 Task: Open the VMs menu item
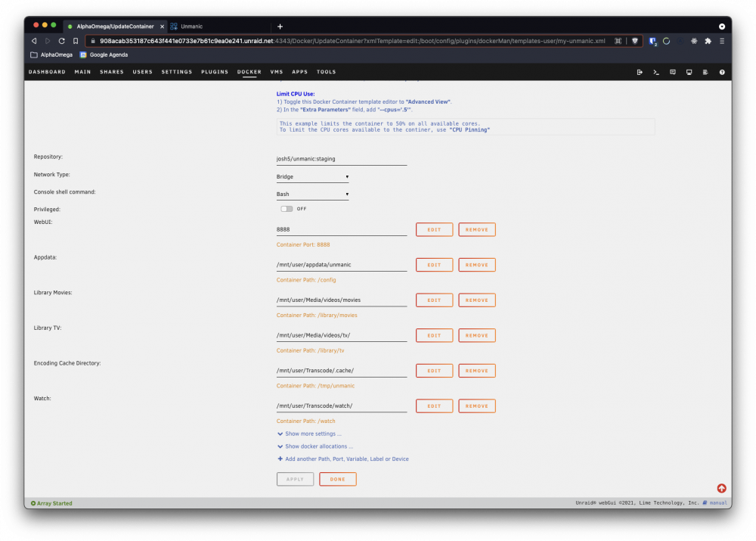click(277, 72)
